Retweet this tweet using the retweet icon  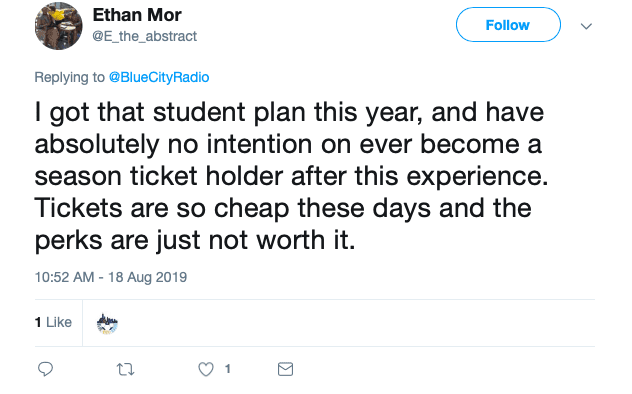pos(125,369)
